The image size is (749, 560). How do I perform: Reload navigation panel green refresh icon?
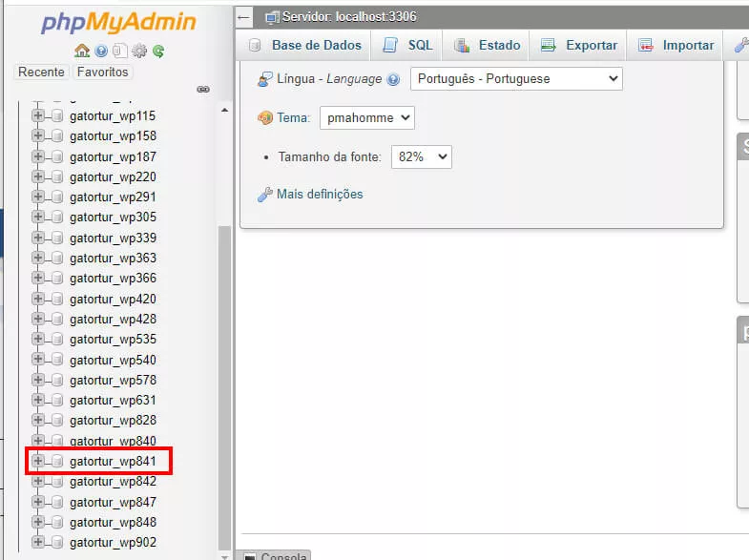tap(158, 51)
